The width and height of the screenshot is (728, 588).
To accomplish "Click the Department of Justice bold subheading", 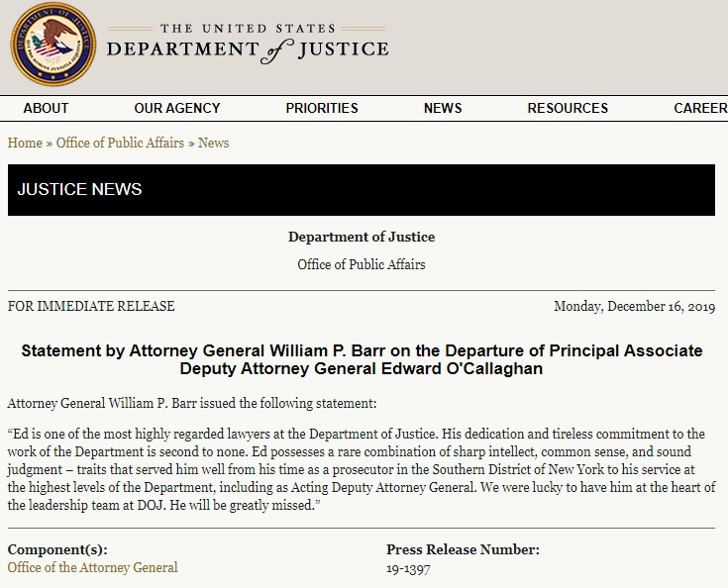I will coord(362,237).
